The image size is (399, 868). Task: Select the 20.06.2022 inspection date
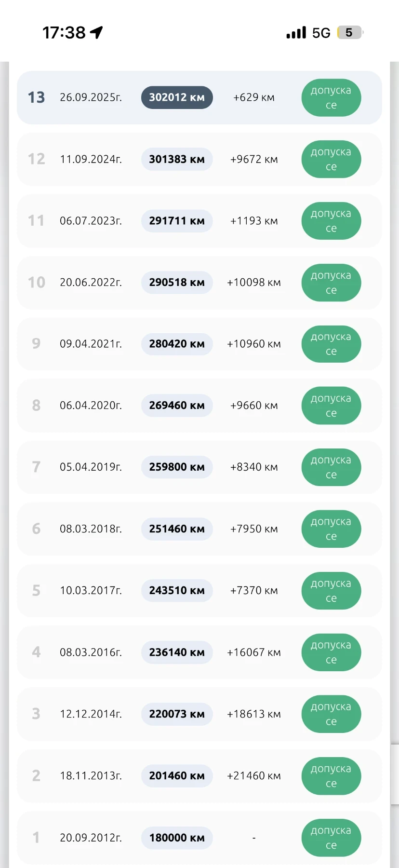[x=91, y=283]
